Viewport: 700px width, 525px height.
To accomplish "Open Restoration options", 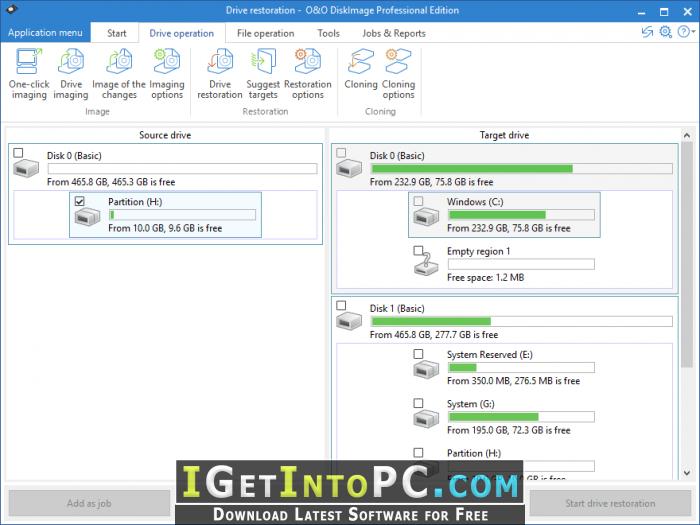I will pos(308,74).
